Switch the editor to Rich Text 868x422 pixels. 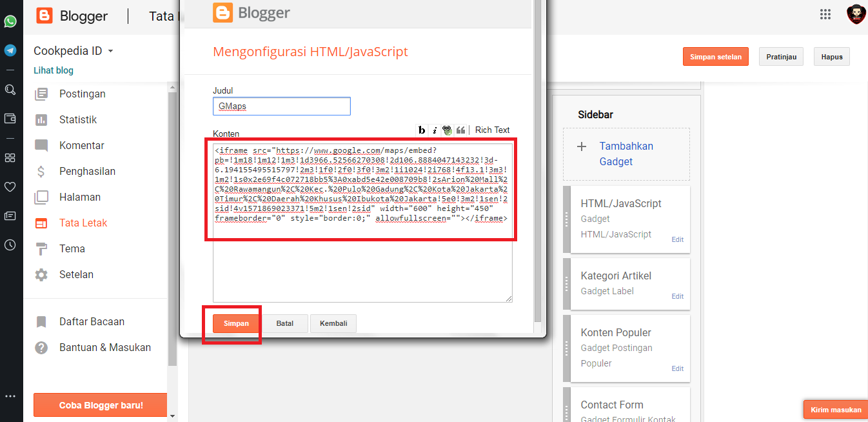coord(493,130)
